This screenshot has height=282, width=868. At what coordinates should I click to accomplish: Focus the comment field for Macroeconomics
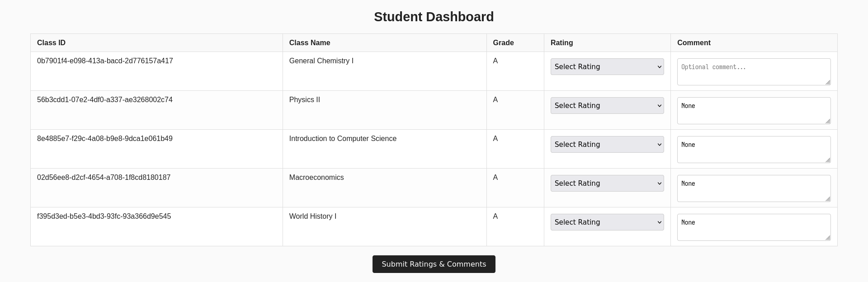753,188
